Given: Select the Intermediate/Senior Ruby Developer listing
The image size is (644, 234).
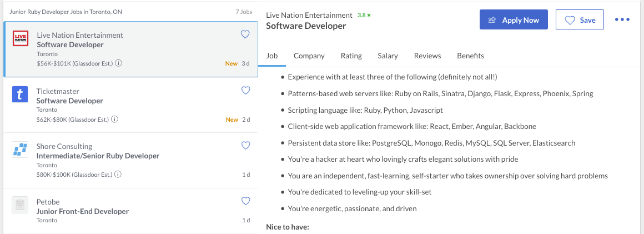Looking at the screenshot, I should coord(98,156).
